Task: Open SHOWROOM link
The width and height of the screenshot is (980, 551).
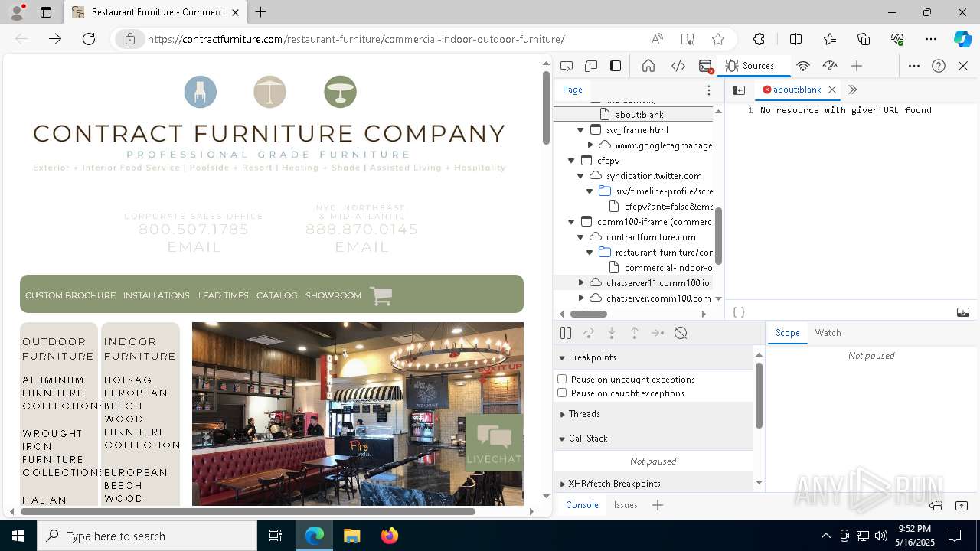Action: coord(333,295)
